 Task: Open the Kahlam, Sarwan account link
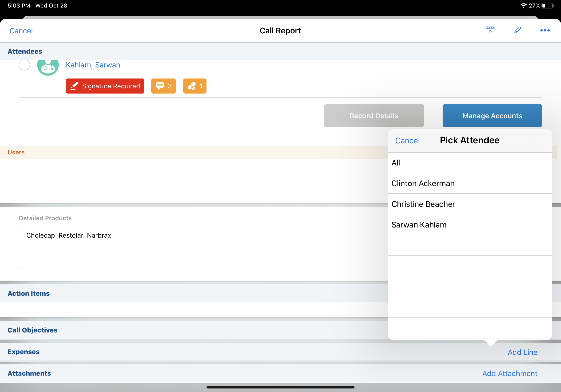click(93, 65)
